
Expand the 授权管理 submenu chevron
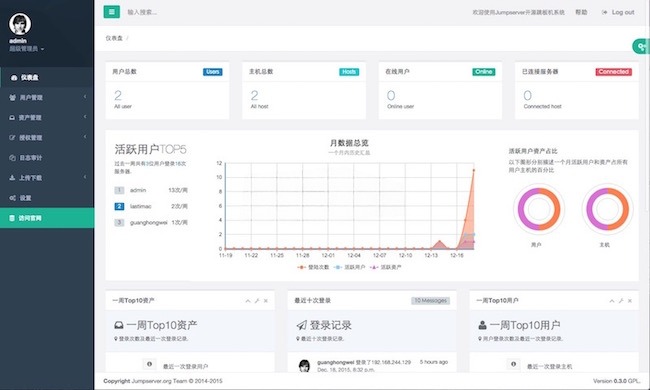click(85, 137)
